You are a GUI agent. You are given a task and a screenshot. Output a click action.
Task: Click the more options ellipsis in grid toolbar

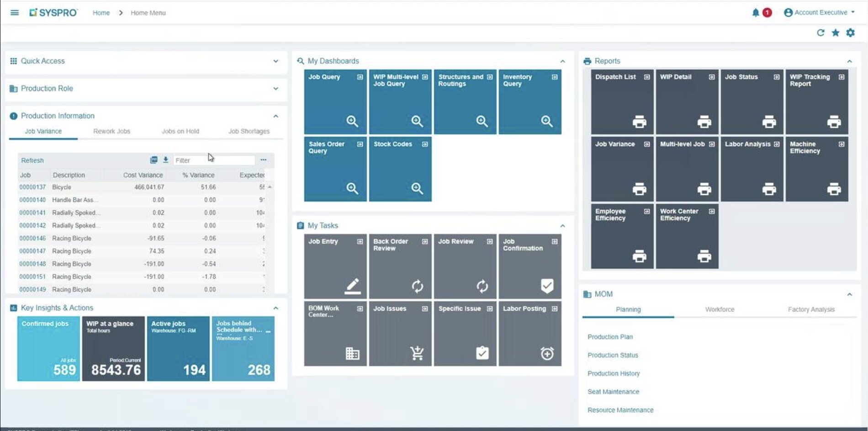click(x=263, y=160)
